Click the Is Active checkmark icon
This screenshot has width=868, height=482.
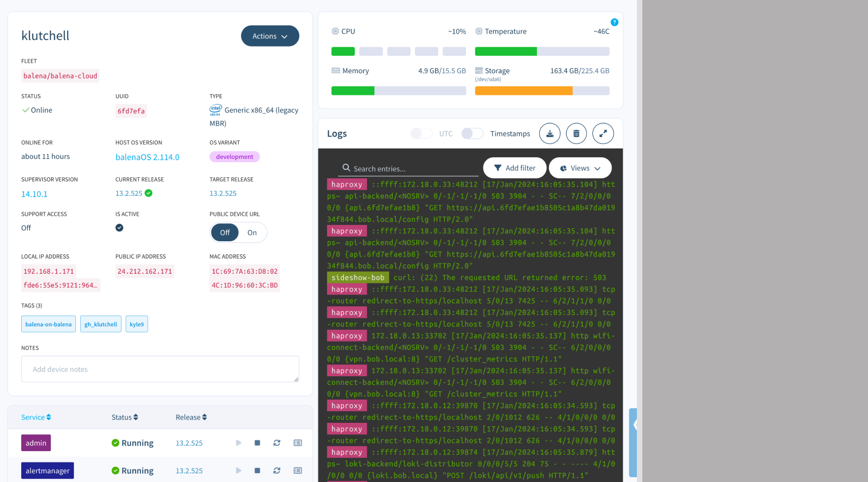coord(119,228)
